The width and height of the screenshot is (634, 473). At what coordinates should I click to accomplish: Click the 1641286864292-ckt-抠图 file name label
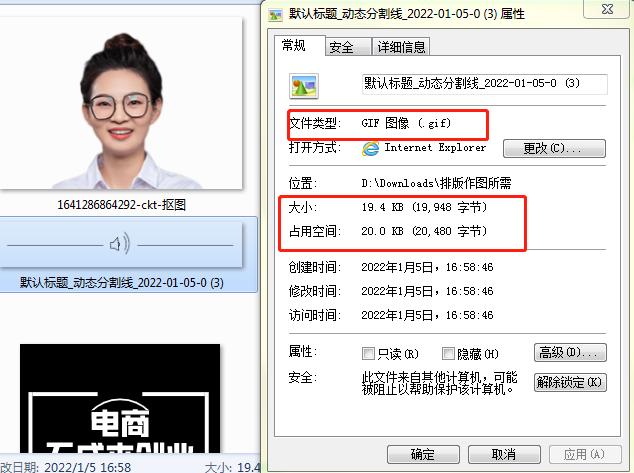pos(121,205)
